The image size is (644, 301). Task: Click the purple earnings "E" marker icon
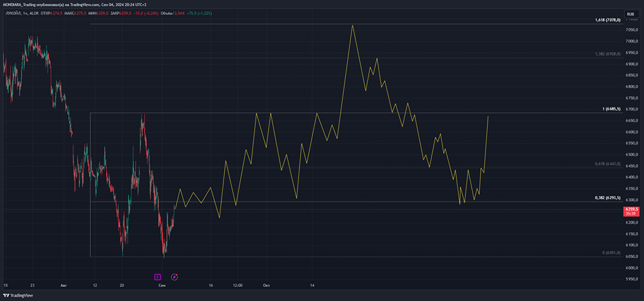[x=157, y=277]
